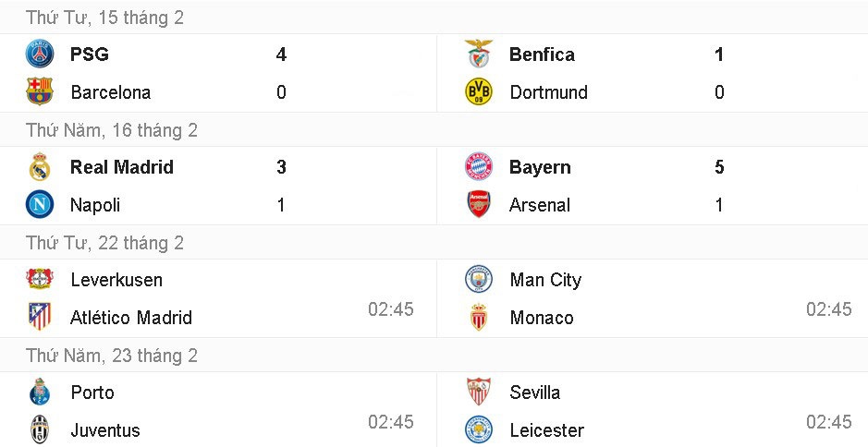Click the Leicester fox crest

(x=479, y=429)
